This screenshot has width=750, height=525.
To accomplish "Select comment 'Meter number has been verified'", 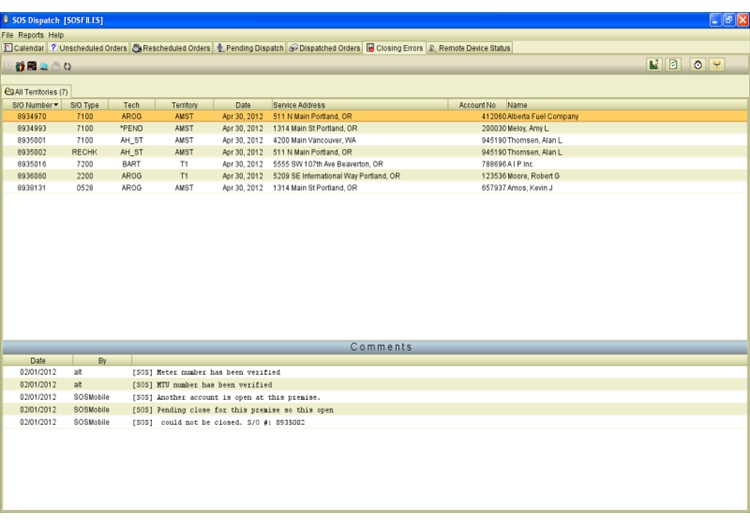I will (x=375, y=372).
